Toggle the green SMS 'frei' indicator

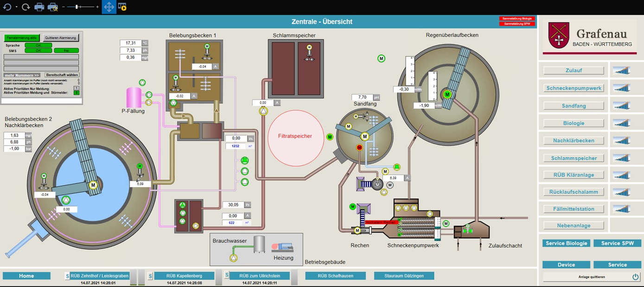66,50
